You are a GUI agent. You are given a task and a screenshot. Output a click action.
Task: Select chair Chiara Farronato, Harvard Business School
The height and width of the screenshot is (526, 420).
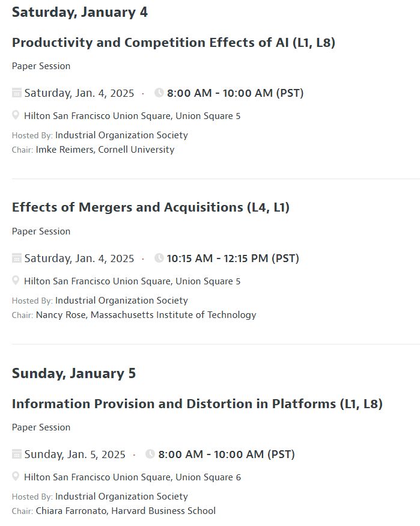pyautogui.click(x=126, y=511)
